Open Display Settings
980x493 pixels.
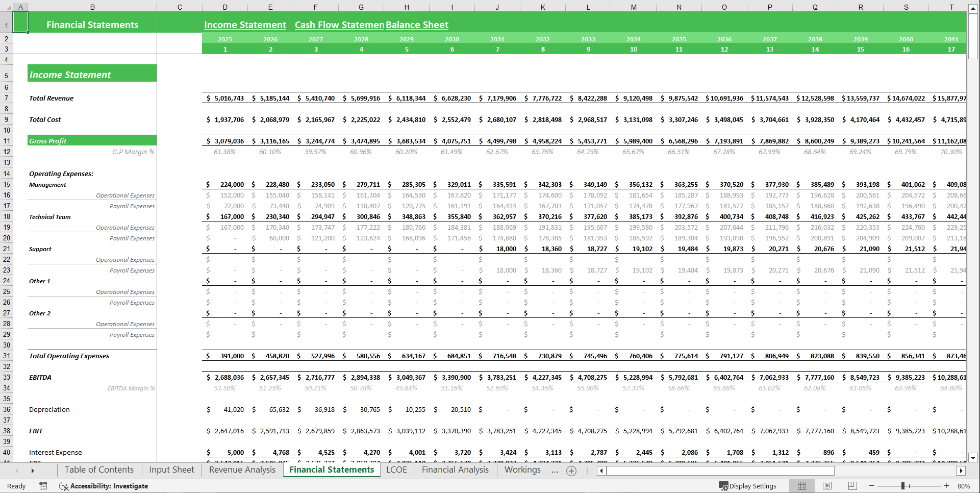(x=747, y=486)
